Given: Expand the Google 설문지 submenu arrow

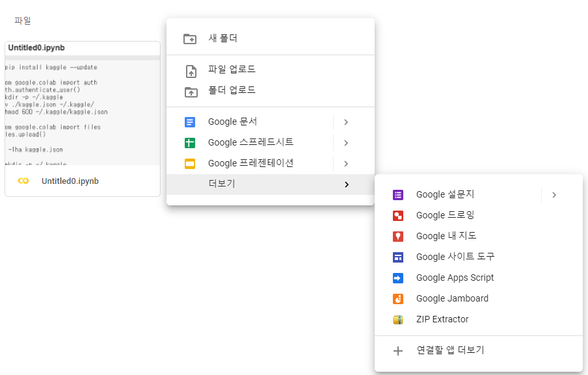Looking at the screenshot, I should (x=554, y=194).
